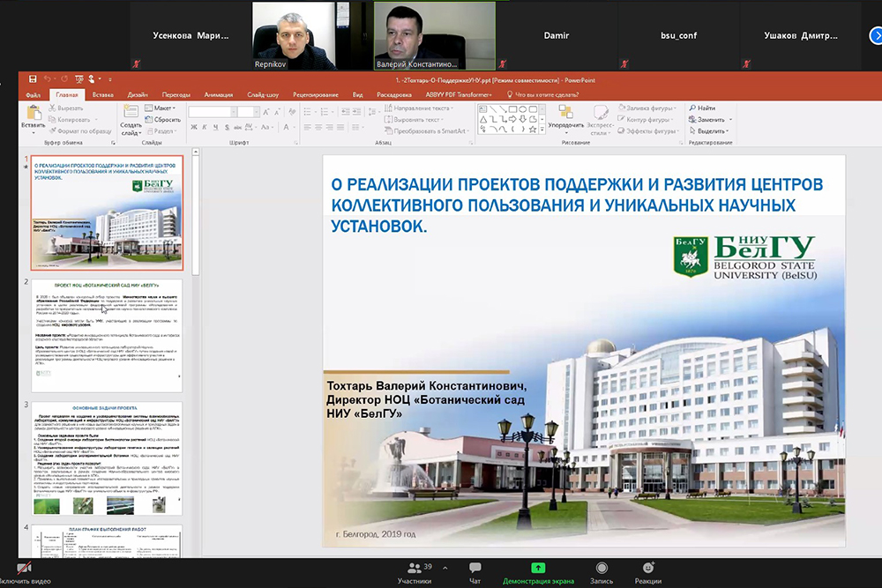Expand the Макет layout dropdown
Viewport: 882px width, 588px height.
(x=161, y=108)
